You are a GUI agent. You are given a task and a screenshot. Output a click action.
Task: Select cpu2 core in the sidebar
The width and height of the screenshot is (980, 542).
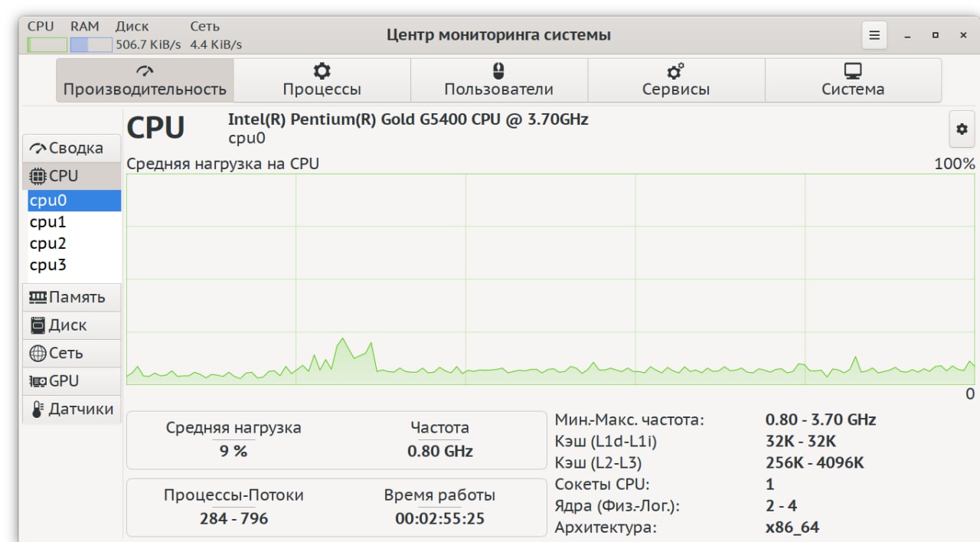coord(48,243)
